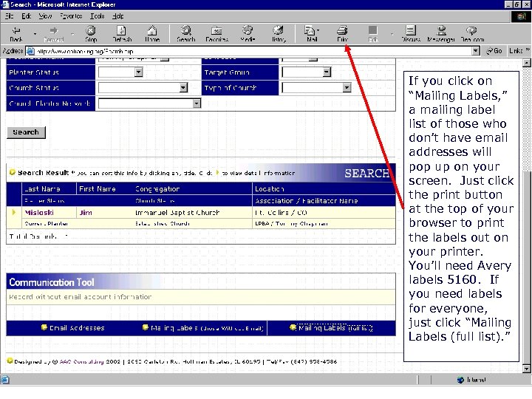Click the page vertical scrollbar down arrow

coord(526,369)
